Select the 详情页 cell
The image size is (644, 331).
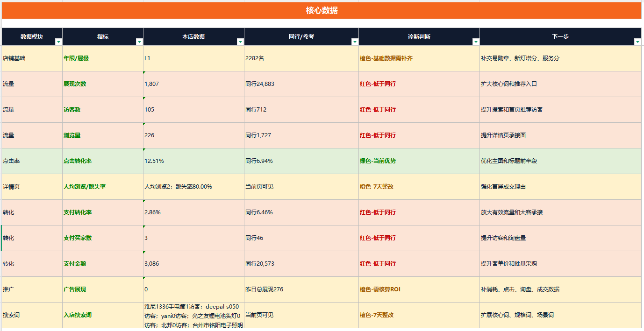32,187
